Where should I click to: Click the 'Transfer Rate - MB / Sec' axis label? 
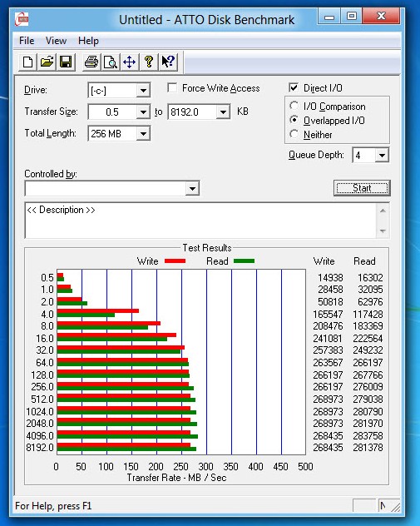tap(176, 478)
